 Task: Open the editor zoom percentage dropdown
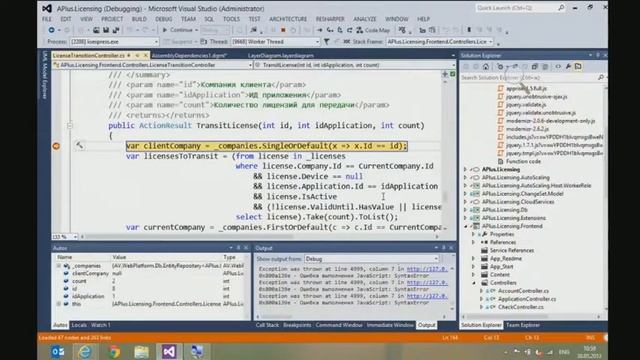[64, 236]
